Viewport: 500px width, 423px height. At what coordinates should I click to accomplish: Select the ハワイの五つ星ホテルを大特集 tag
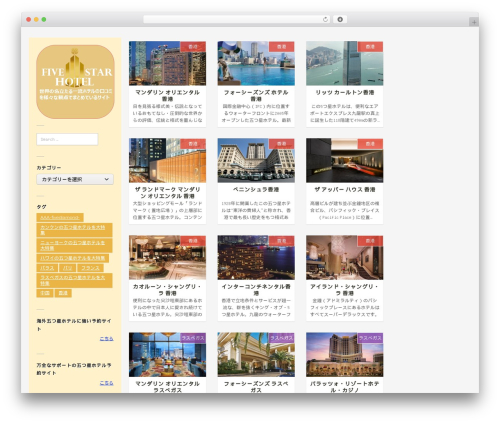72,258
